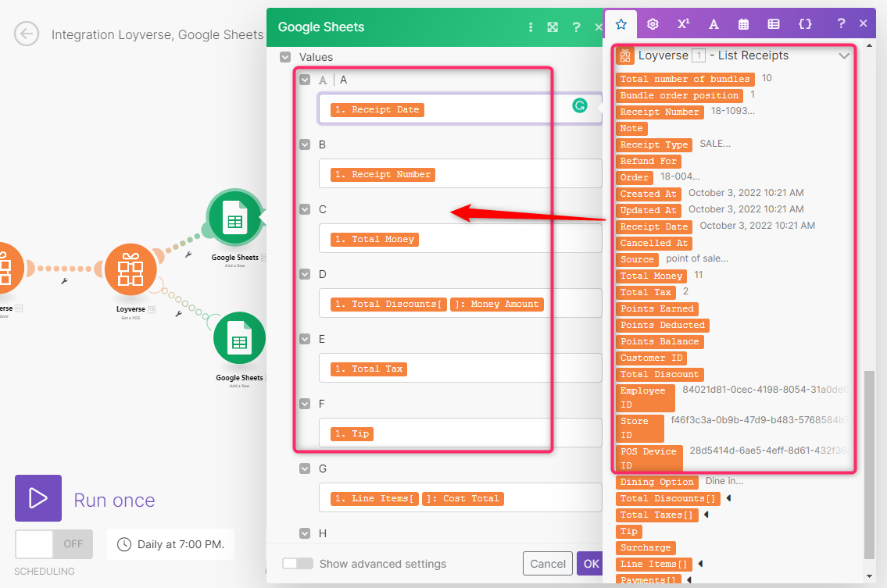Click the Loyverse Get a POS module
Viewport: 887px width, 588px height.
coord(131,270)
